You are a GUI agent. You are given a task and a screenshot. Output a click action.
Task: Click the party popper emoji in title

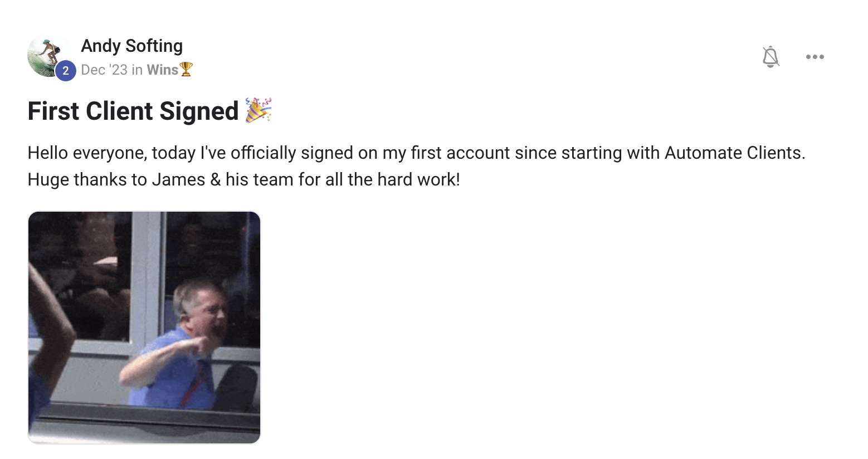point(259,110)
